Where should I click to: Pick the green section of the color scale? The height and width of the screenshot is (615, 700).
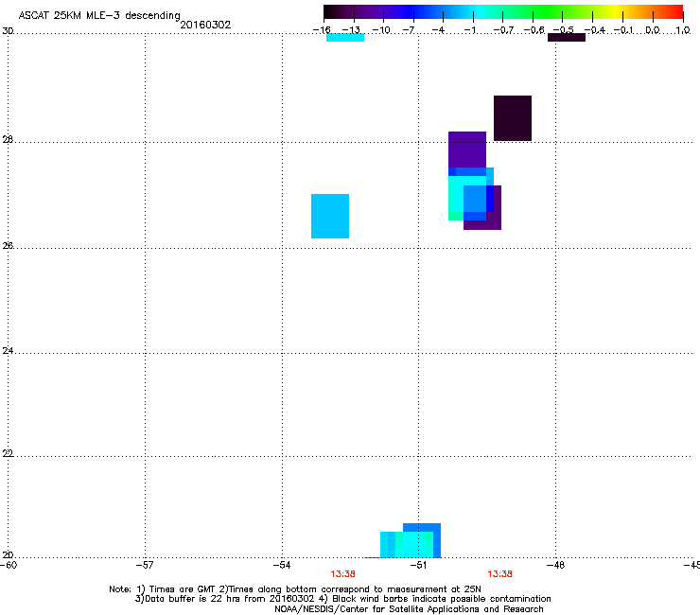[549, 11]
